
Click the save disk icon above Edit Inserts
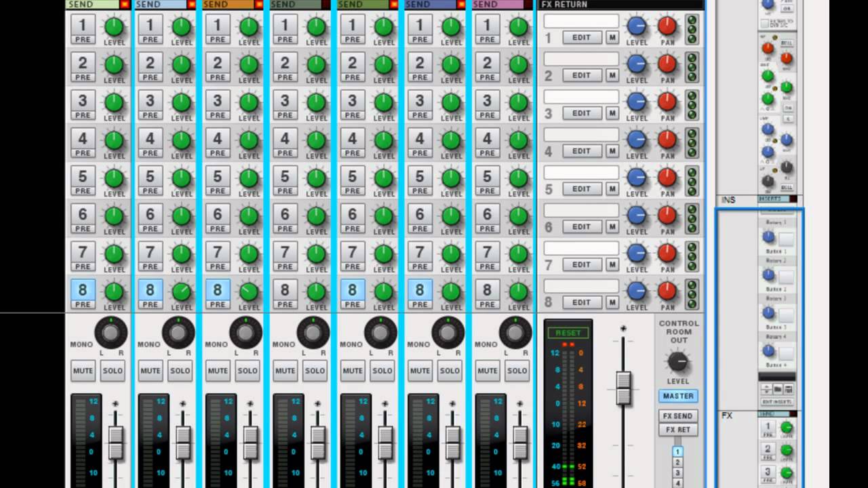pyautogui.click(x=789, y=390)
